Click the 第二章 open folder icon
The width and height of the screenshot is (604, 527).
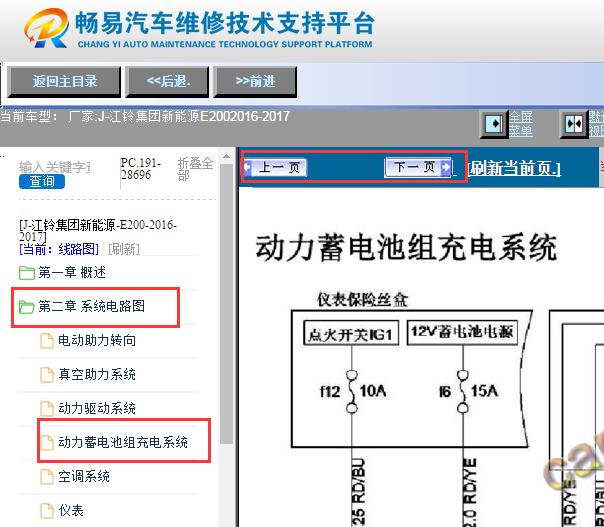click(27, 307)
